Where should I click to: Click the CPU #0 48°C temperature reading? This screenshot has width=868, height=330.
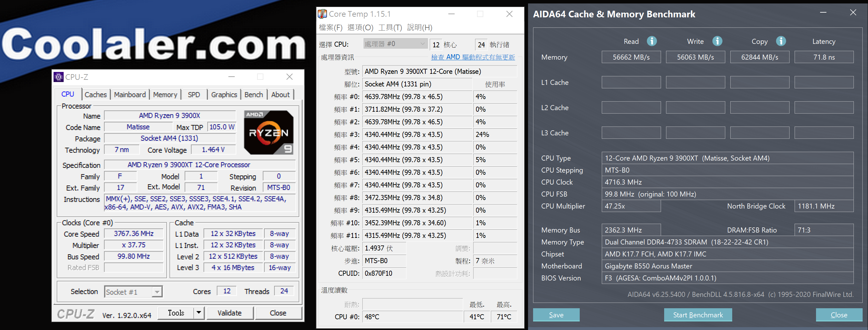(x=412, y=317)
